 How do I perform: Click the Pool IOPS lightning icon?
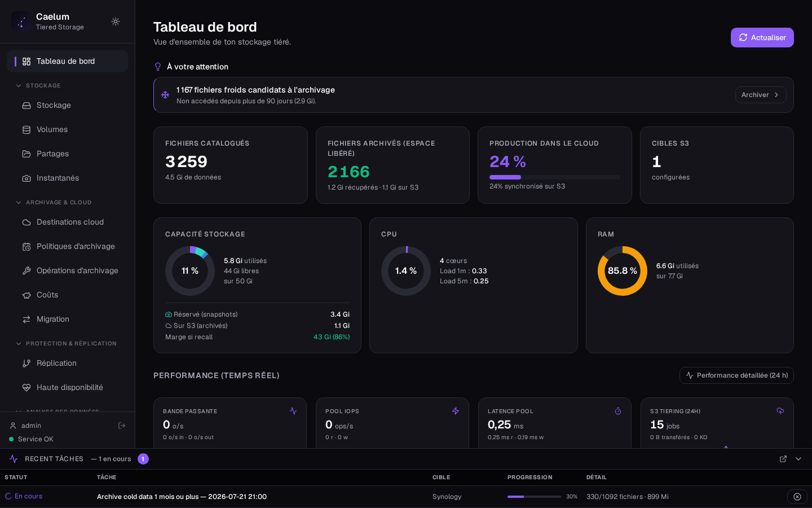pyautogui.click(x=456, y=411)
